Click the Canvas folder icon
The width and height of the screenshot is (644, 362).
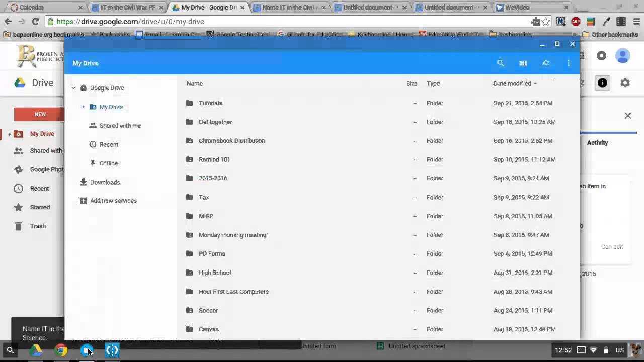tap(190, 329)
